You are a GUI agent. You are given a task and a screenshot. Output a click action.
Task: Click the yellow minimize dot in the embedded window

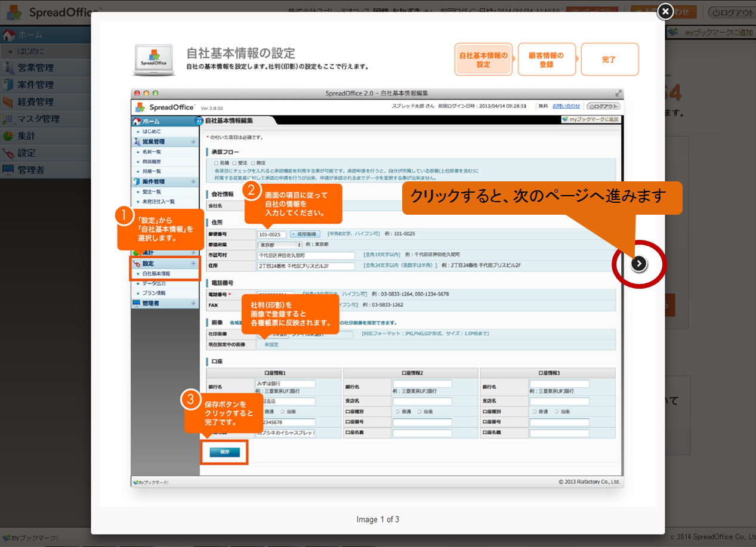[x=146, y=94]
